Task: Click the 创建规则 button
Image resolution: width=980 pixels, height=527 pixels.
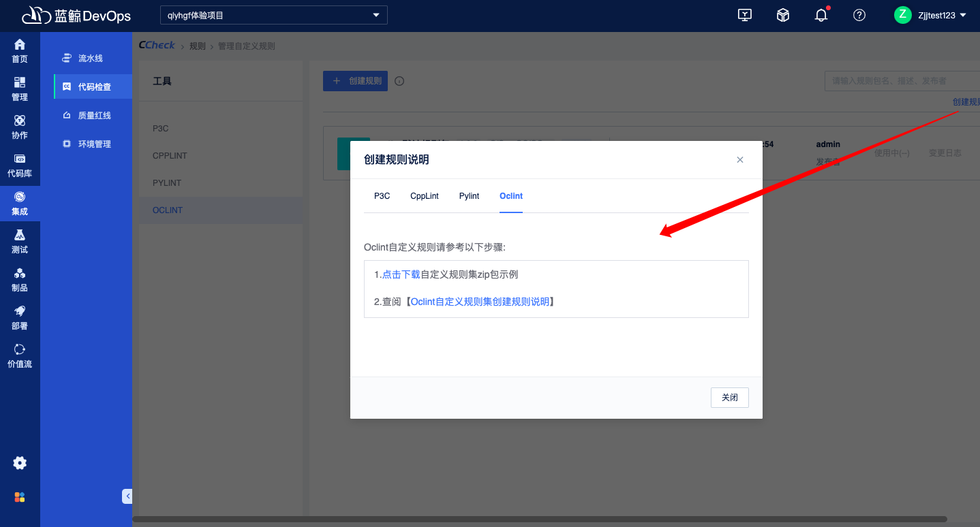Action: (x=355, y=80)
